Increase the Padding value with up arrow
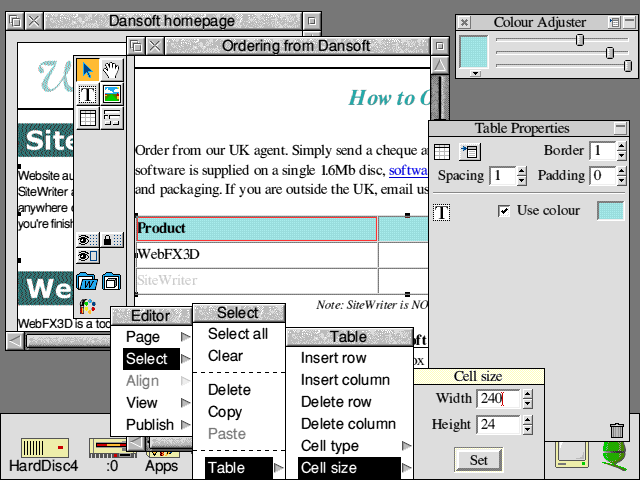 621,171
